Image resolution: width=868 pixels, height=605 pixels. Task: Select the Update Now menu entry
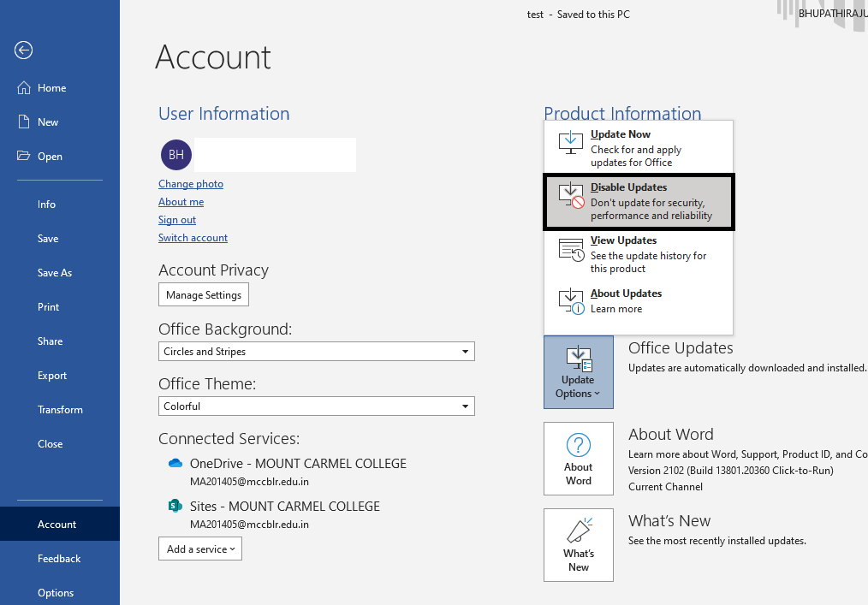click(x=639, y=148)
